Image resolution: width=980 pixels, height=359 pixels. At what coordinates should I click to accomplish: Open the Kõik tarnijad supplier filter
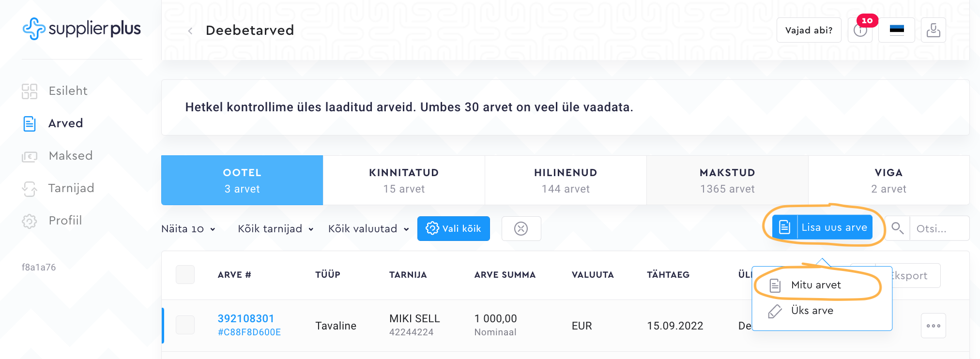click(276, 229)
